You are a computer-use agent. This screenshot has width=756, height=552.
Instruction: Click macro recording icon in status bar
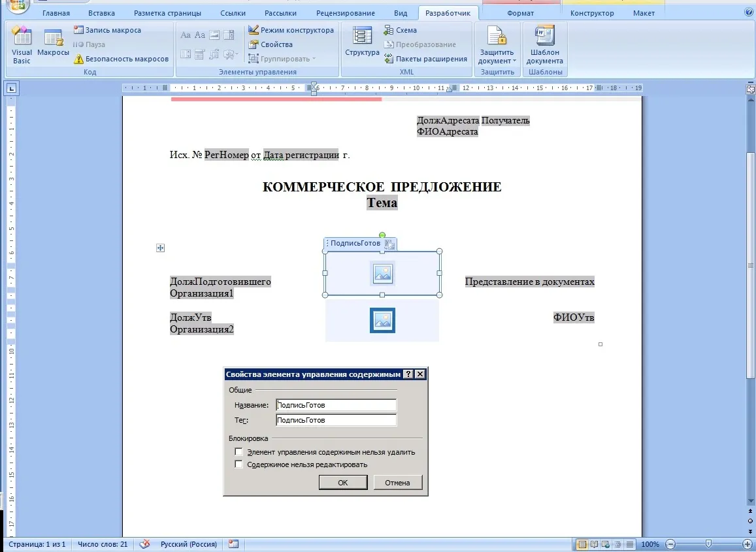point(234,544)
